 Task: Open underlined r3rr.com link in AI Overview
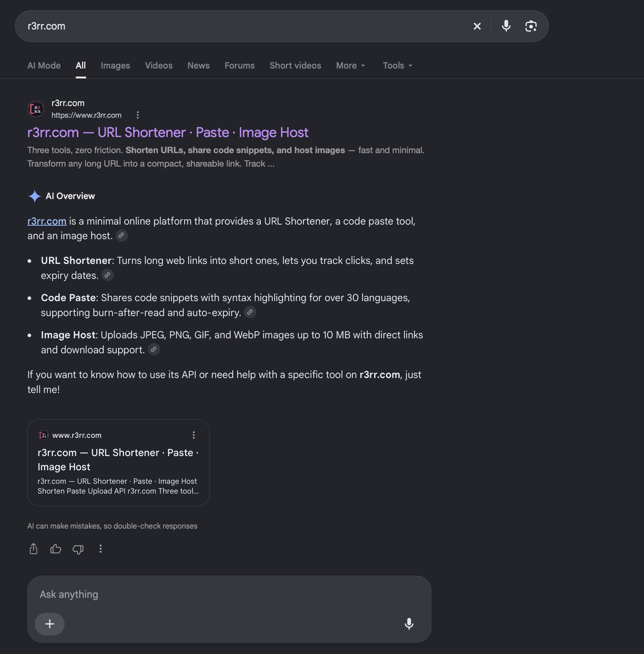click(x=47, y=221)
